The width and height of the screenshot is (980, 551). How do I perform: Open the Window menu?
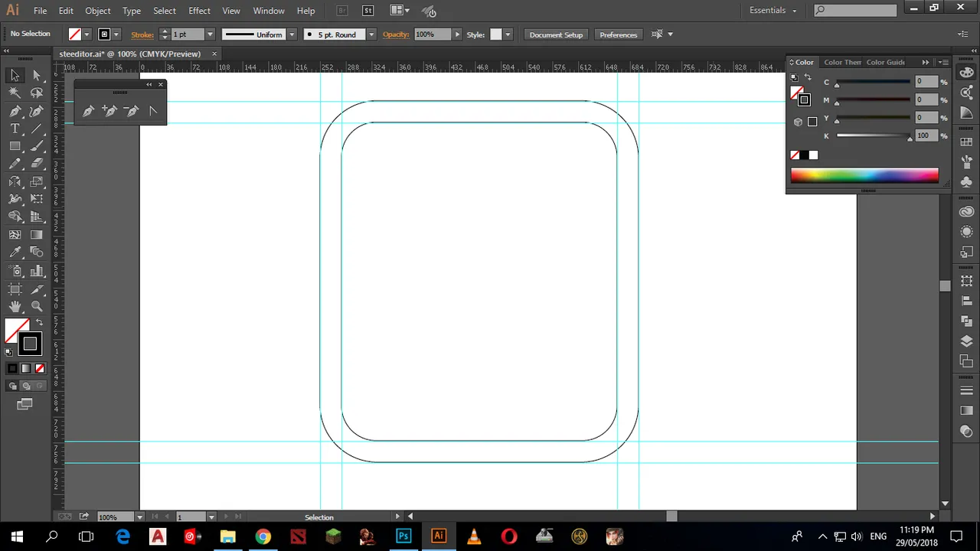pos(269,11)
